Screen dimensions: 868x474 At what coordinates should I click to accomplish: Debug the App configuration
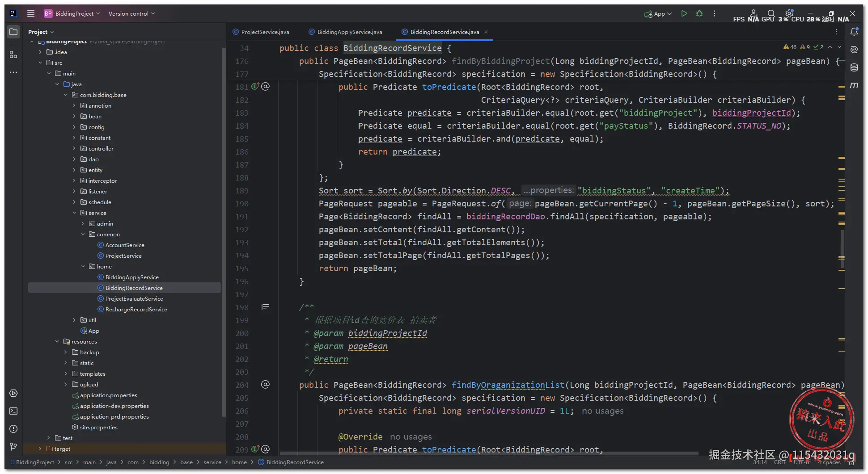(x=699, y=13)
